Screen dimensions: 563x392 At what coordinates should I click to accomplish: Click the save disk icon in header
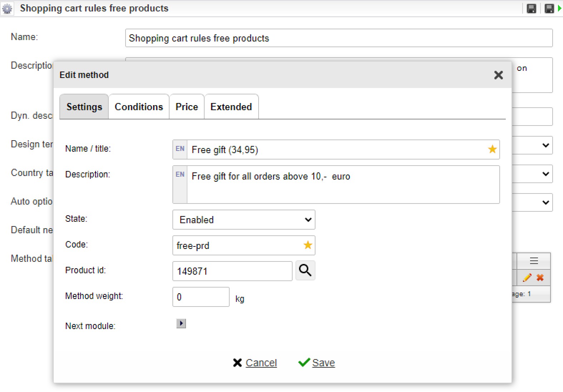click(532, 9)
